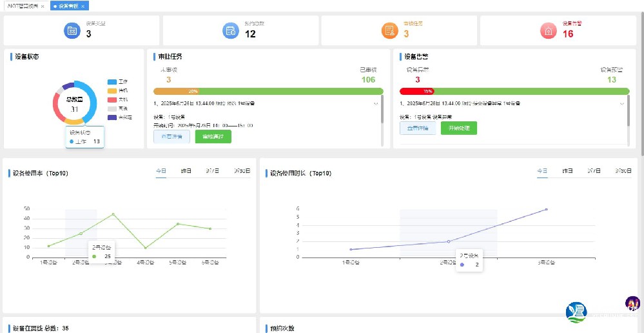Screen dimensions: 644x333
Task: Click the green 开始处理 button in alarms
Action: click(x=458, y=128)
